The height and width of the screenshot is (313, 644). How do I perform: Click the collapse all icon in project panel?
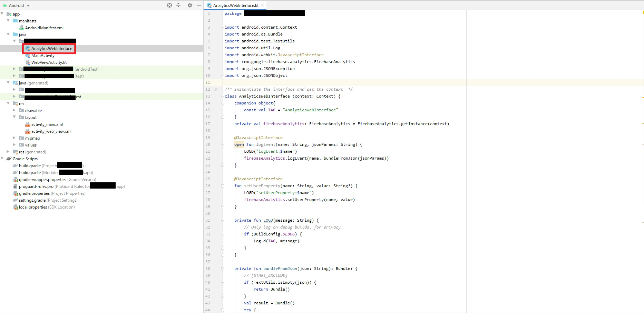[x=178, y=5]
